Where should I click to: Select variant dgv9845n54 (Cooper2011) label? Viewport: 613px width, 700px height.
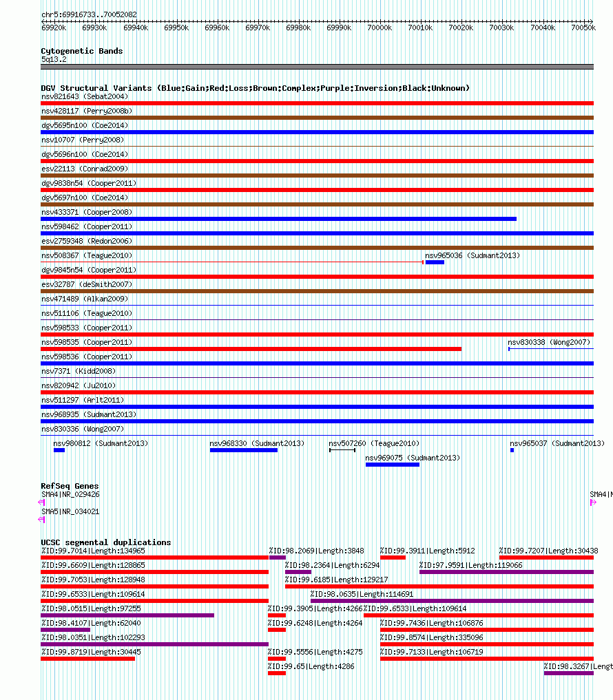click(89, 270)
